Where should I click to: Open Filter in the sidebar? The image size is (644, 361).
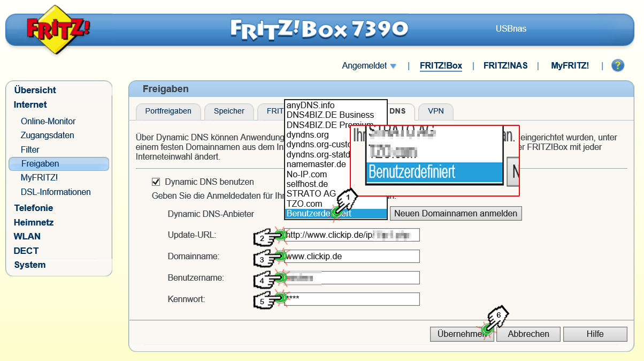(x=30, y=149)
